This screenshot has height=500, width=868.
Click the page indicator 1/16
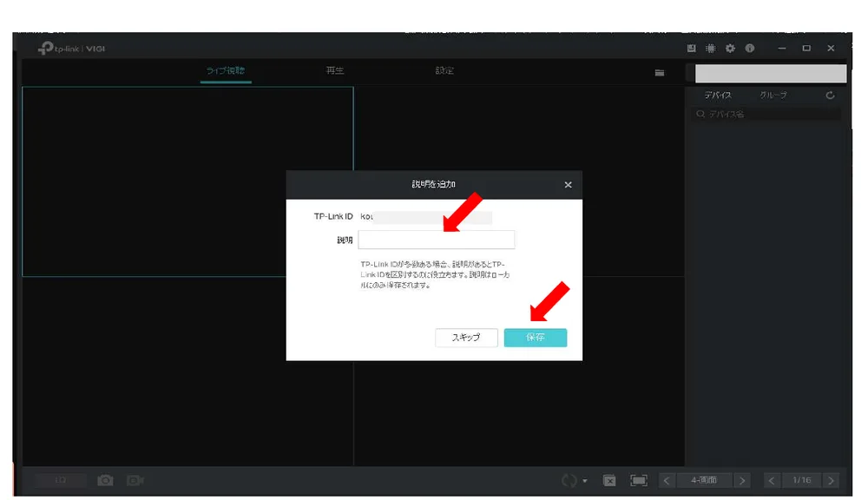pos(801,480)
